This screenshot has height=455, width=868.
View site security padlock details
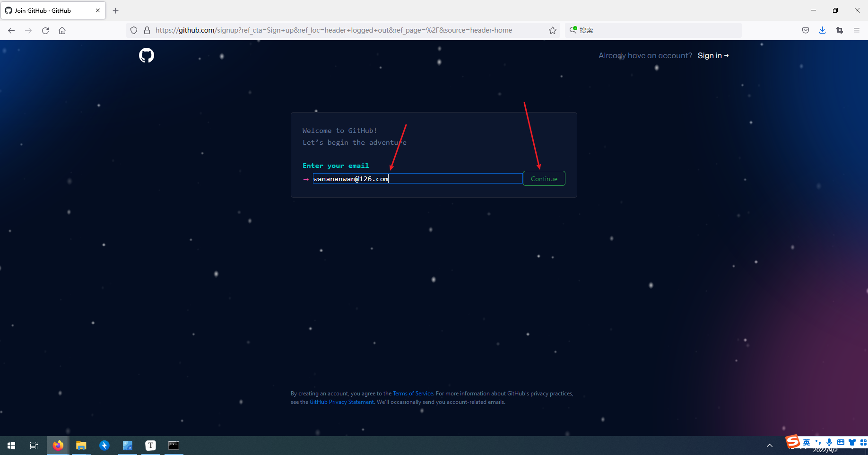[147, 30]
